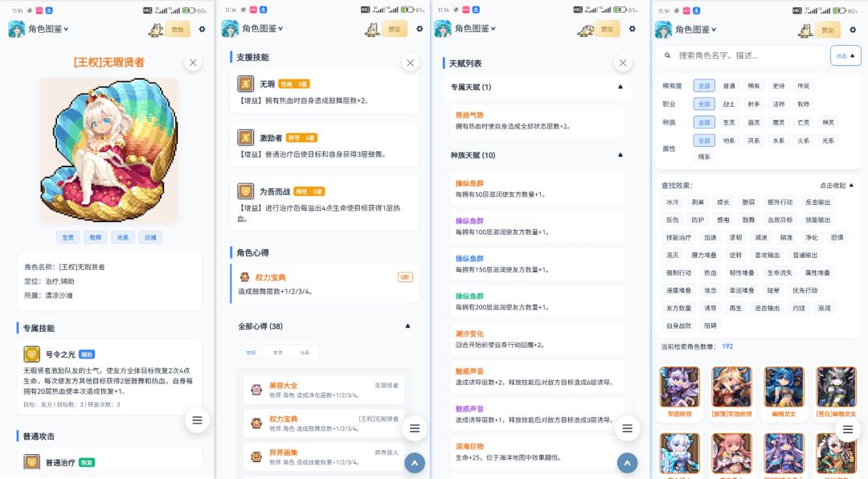Tap the 赞助 button on the [王权]无瑕贤者 screen
The width and height of the screenshot is (868, 479).
point(177,30)
